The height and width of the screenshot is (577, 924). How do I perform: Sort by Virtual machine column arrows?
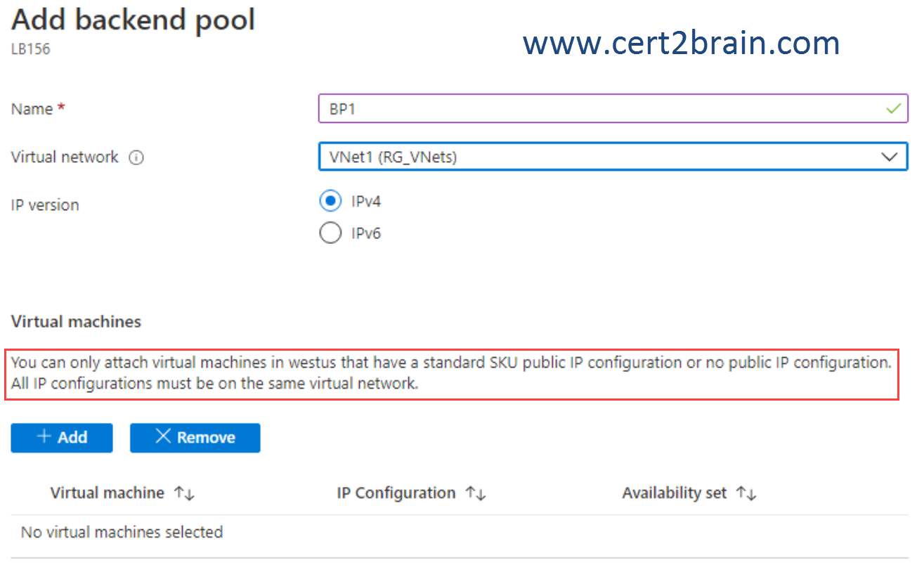pos(184,493)
